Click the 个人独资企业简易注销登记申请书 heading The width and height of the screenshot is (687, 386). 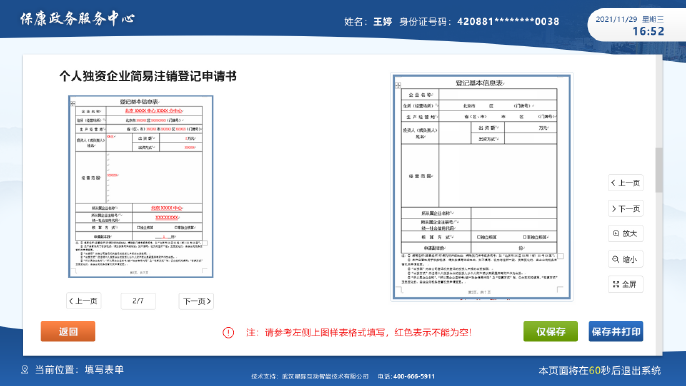click(x=148, y=76)
